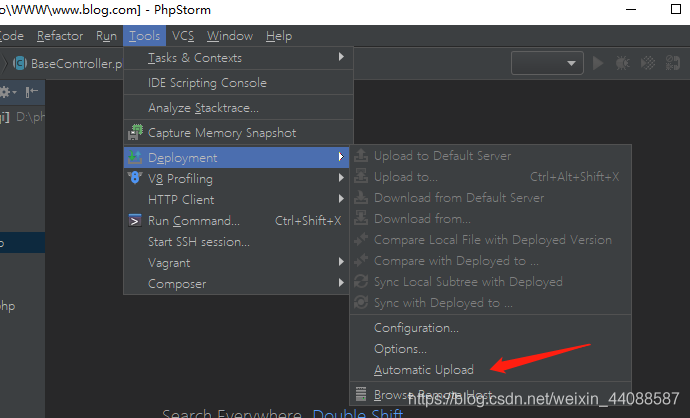This screenshot has height=418, width=690.
Task: Click the Ctrl+Alt+Shift+X shortcut text
Action: (x=575, y=177)
